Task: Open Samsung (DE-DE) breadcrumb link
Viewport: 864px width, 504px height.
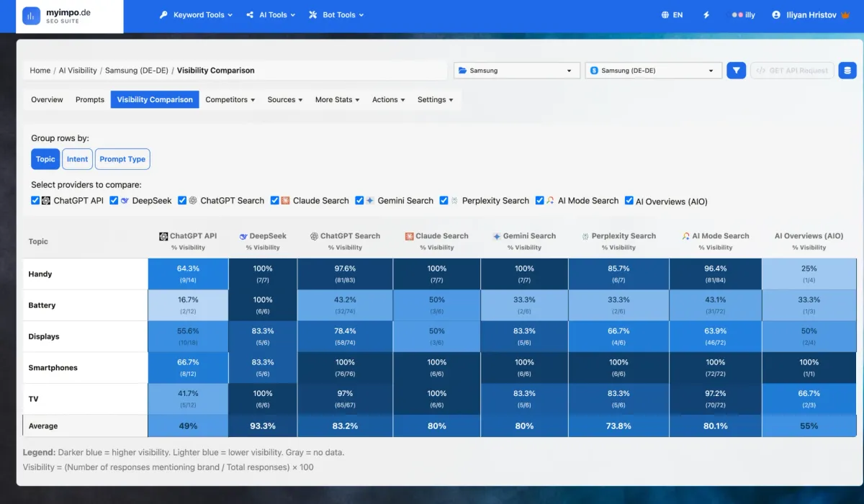Action: [x=137, y=71]
